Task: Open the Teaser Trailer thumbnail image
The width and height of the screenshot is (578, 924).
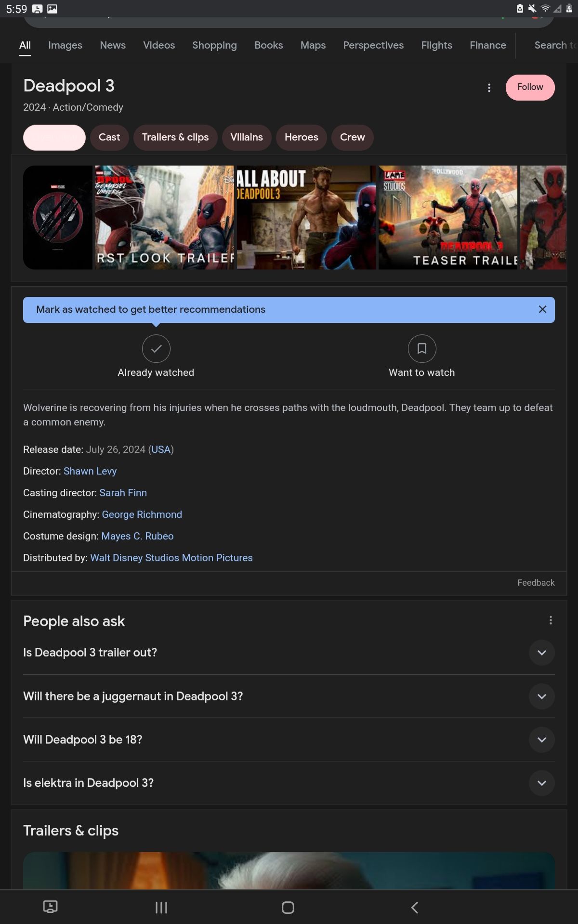Action: coord(447,218)
